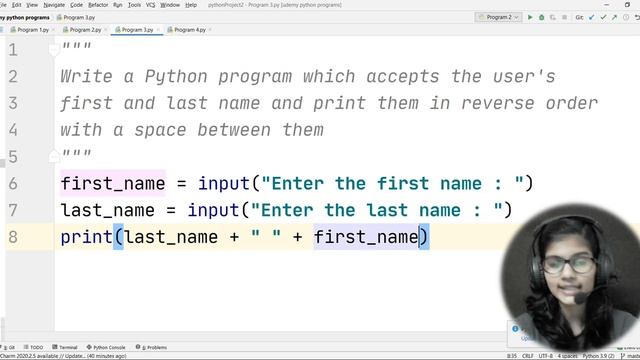Close the Program 2.py tab

106,30
